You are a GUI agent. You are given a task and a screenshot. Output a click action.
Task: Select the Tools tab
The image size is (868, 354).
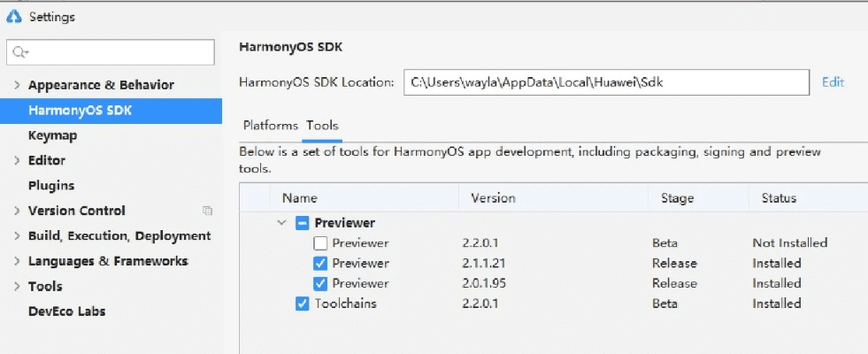[x=322, y=126]
